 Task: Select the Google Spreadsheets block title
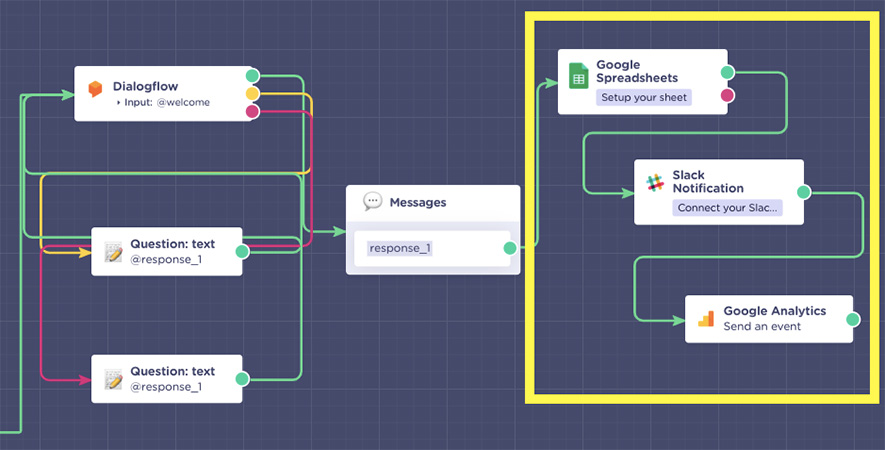point(637,71)
